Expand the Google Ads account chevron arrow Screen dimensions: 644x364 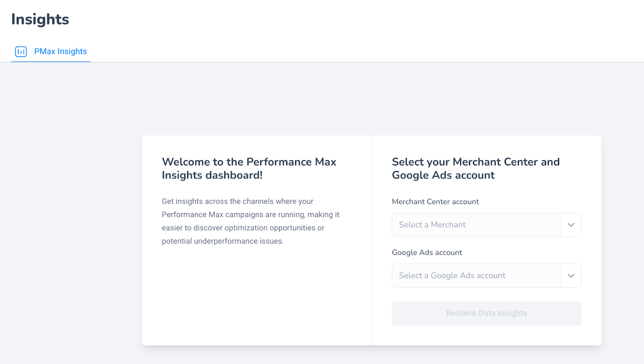point(571,276)
